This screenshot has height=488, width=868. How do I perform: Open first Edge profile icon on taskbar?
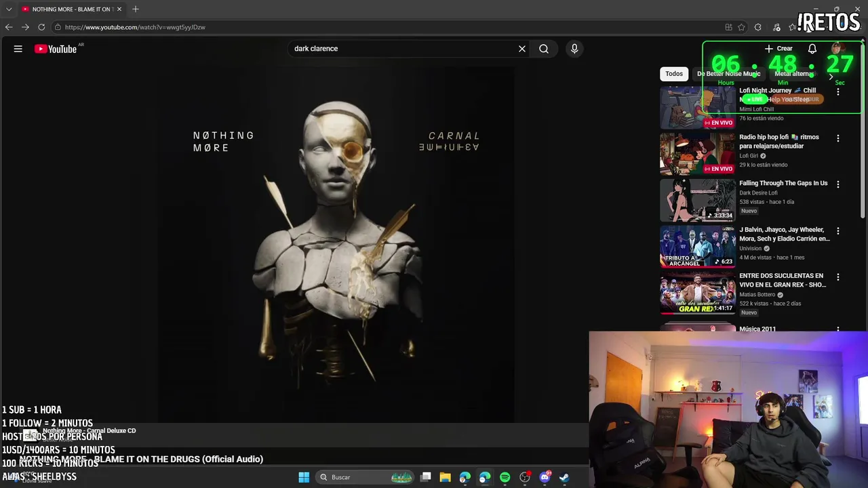465,477
